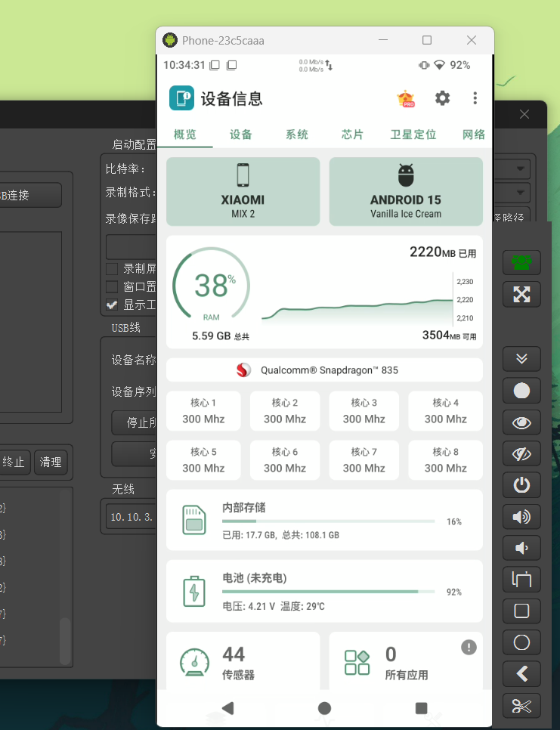Tap the 38% RAM usage gauge
The image size is (560, 730).
point(211,285)
